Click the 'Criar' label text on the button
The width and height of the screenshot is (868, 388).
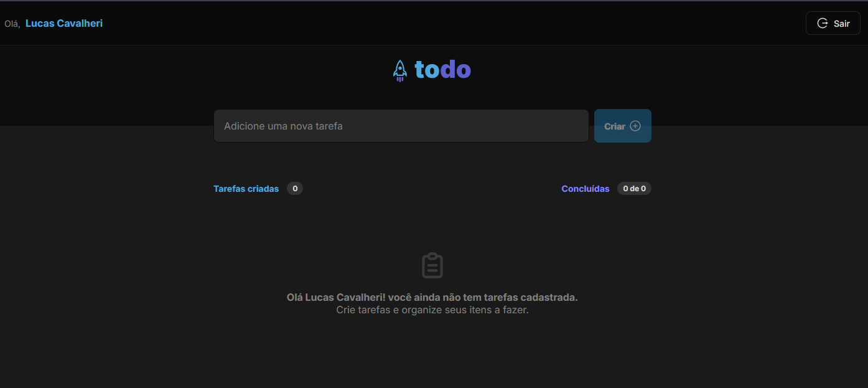pyautogui.click(x=615, y=126)
